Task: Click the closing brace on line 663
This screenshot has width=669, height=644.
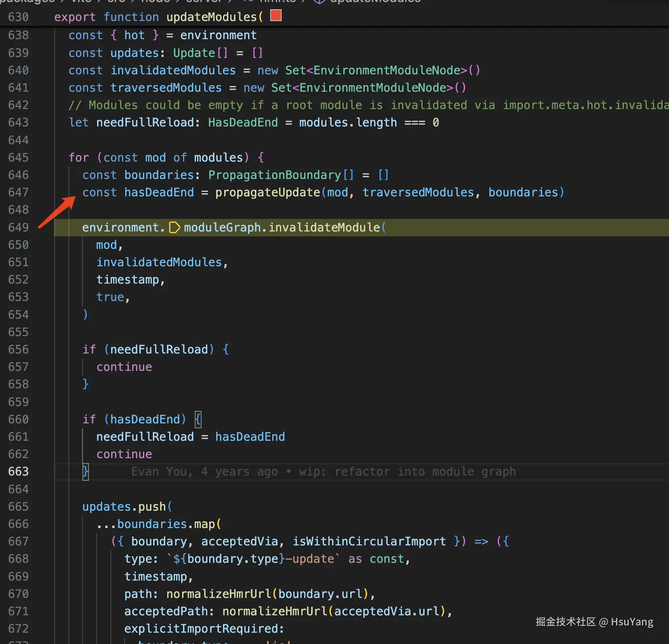Action: pos(86,471)
